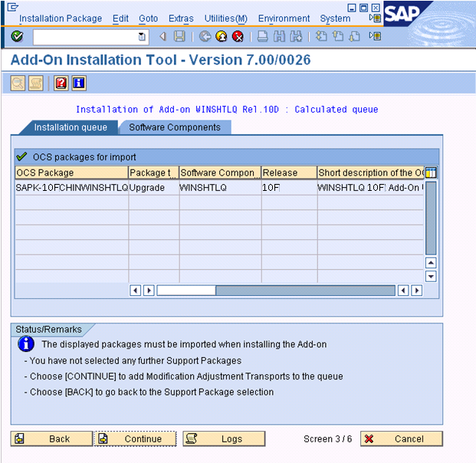Click the WINSHTLQ 10F Add-On description cell
This screenshot has height=463, width=476.
pyautogui.click(x=370, y=188)
